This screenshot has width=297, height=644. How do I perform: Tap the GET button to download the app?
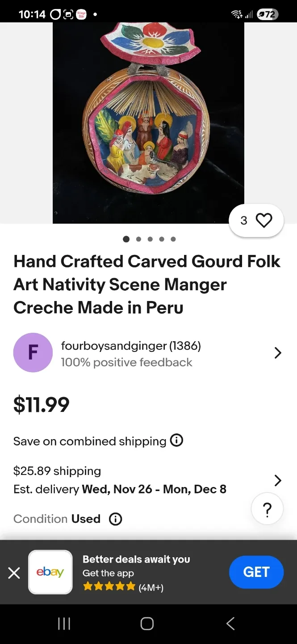[x=256, y=572]
